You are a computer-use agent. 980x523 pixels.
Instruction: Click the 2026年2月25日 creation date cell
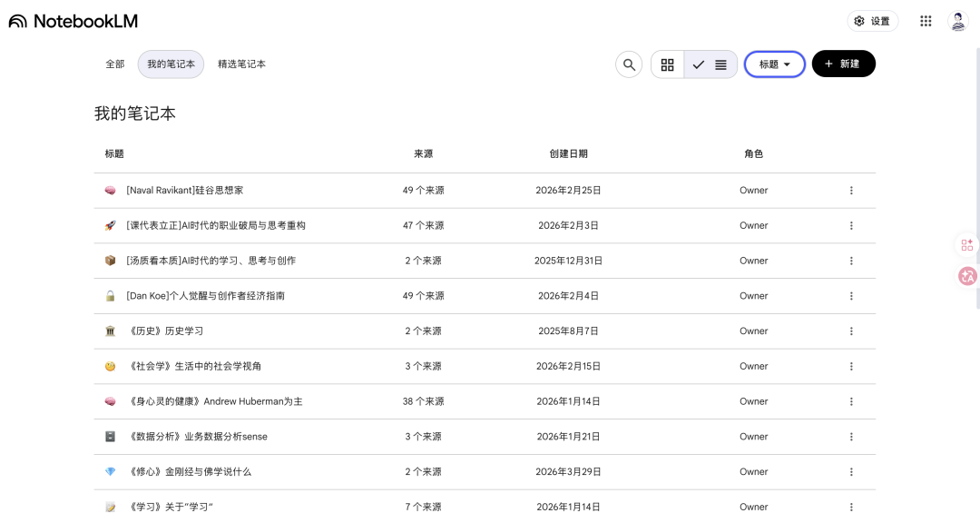coord(568,190)
